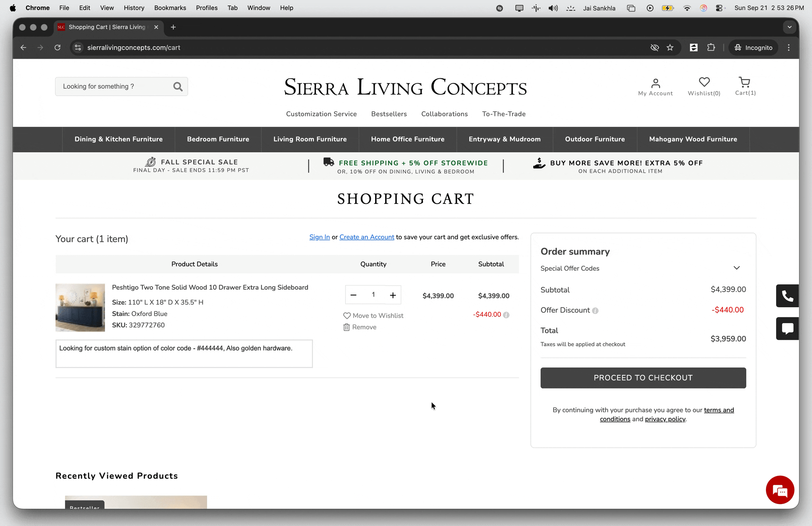Open the Wishlist heart icon

(x=704, y=82)
